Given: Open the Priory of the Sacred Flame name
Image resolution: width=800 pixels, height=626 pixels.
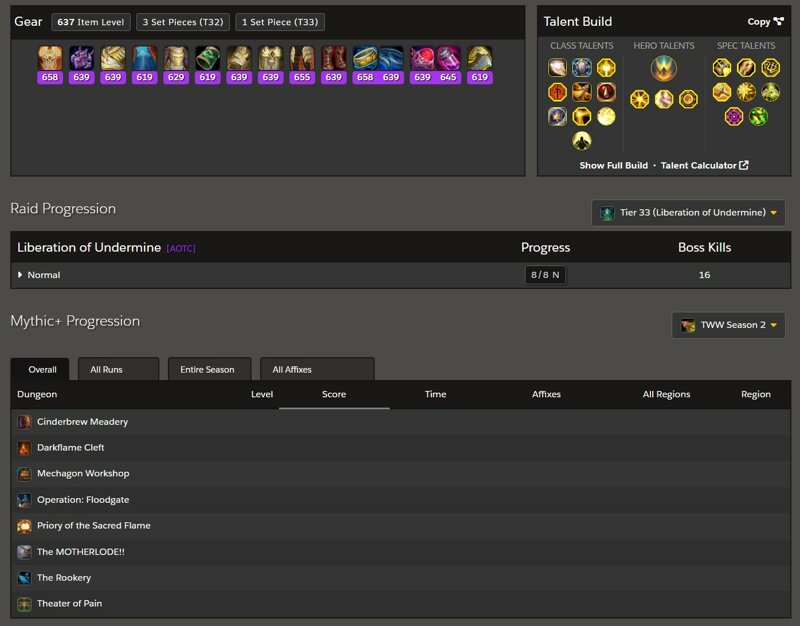Looking at the screenshot, I should pyautogui.click(x=94, y=526).
